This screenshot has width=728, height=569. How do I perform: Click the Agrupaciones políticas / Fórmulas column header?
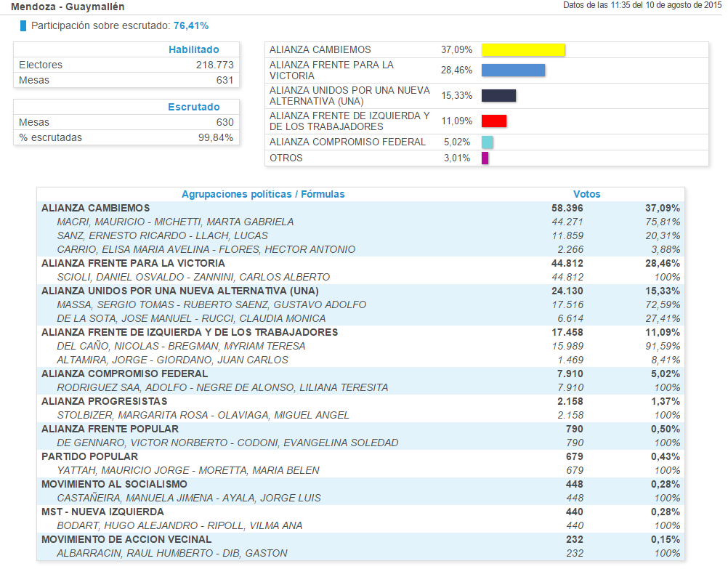(x=263, y=194)
